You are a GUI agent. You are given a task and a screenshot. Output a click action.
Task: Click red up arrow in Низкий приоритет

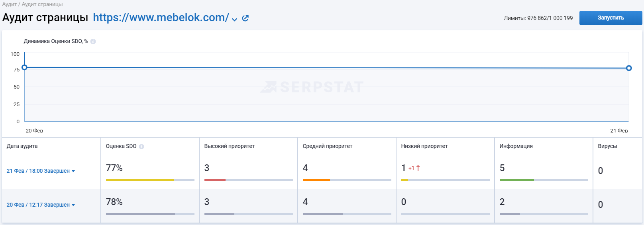click(418, 168)
